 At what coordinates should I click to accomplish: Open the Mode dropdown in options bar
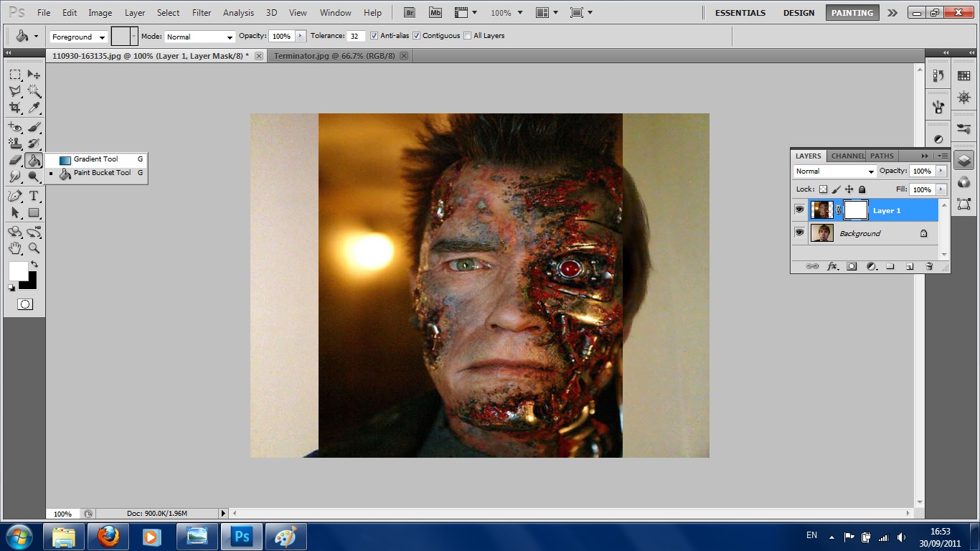pos(199,37)
